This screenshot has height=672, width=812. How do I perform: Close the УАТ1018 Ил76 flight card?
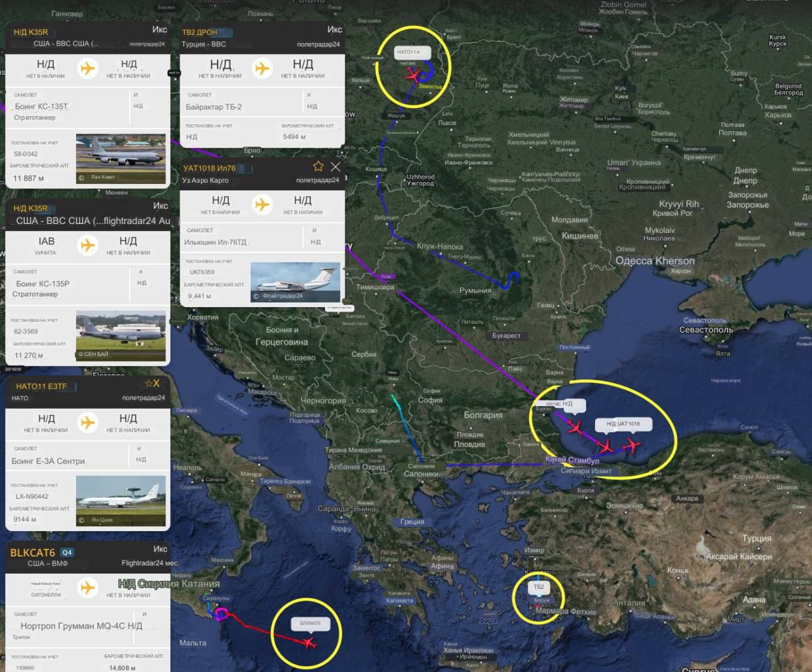point(336,166)
